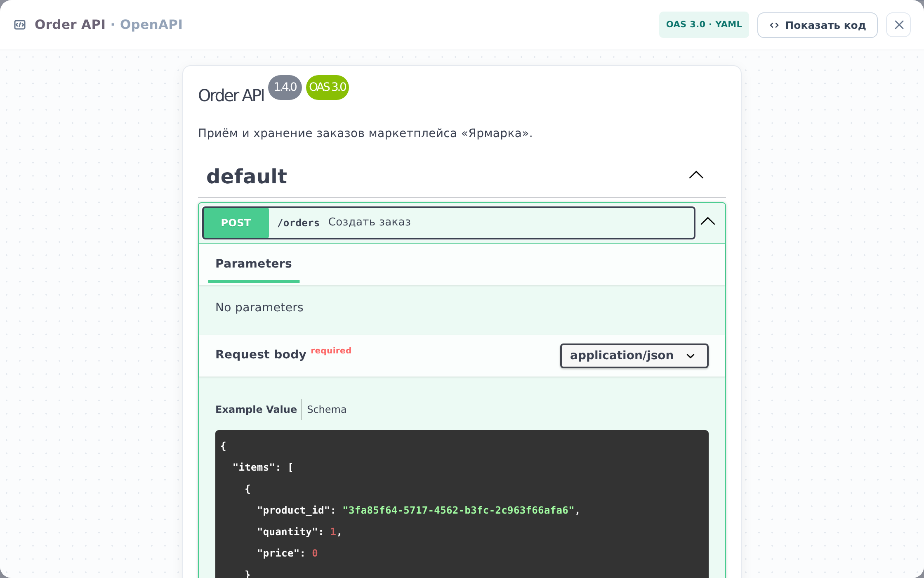Viewport: 924px width, 578px height.
Task: Click the "items": [ line in example
Action: (x=263, y=467)
